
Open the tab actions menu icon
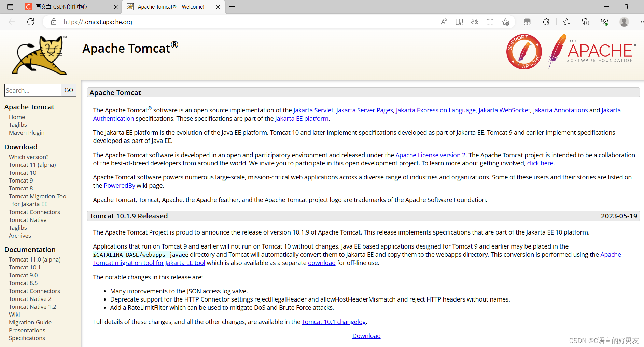(x=10, y=6)
